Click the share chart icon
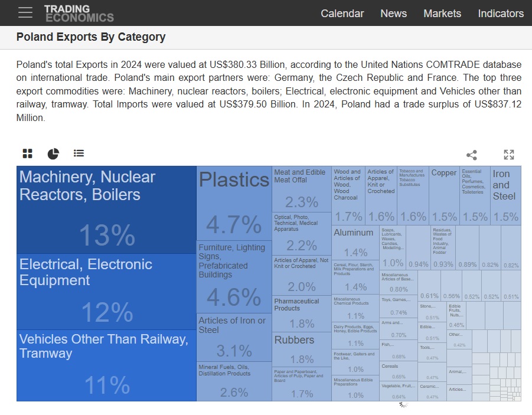 [471, 155]
